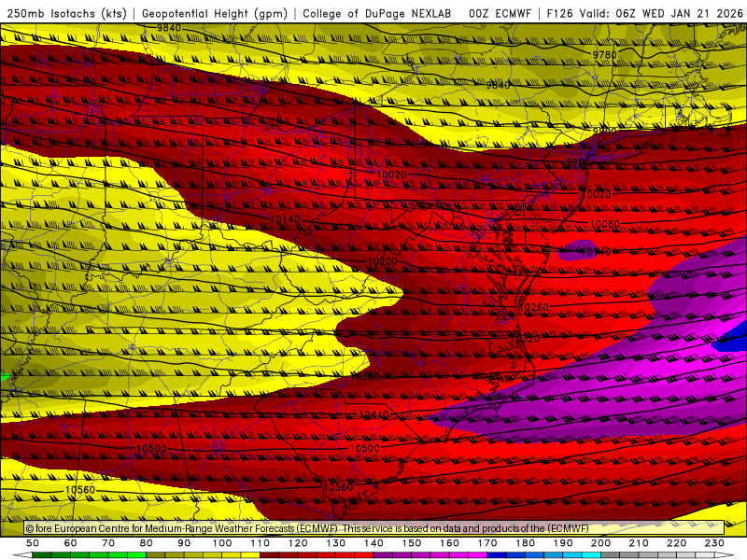This screenshot has width=747, height=560.
Task: Click the 170 kts color bar label
Action: coord(487,543)
